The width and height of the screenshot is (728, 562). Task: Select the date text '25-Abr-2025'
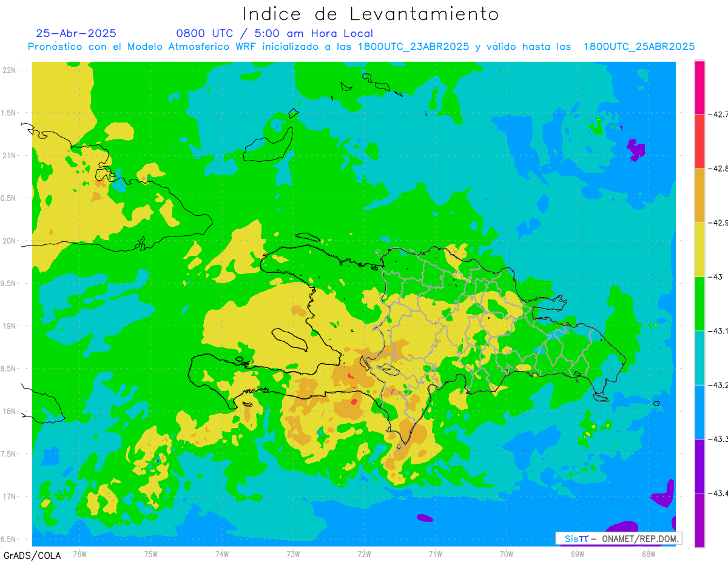tap(76, 33)
